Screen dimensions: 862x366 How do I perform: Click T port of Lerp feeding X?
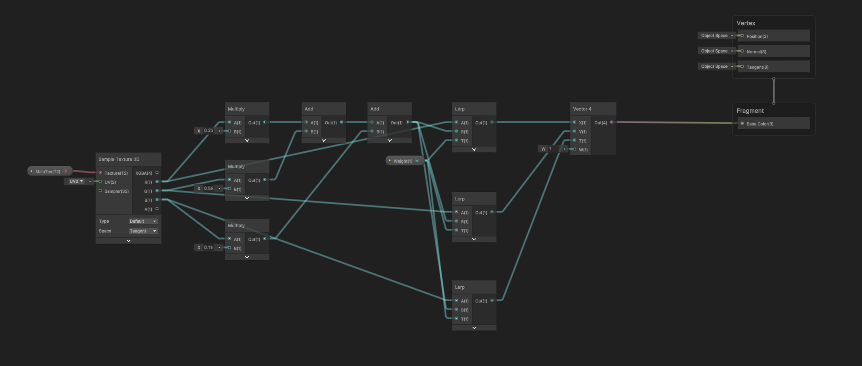pos(456,140)
